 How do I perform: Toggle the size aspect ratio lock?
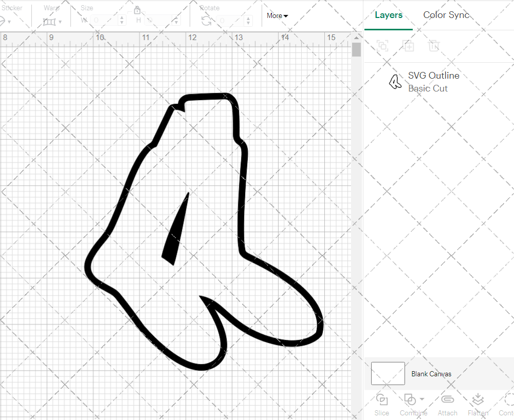tap(137, 10)
